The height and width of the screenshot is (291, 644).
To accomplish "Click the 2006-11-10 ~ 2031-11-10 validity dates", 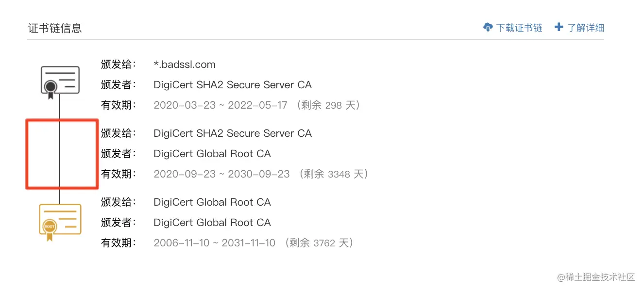I will pyautogui.click(x=214, y=243).
